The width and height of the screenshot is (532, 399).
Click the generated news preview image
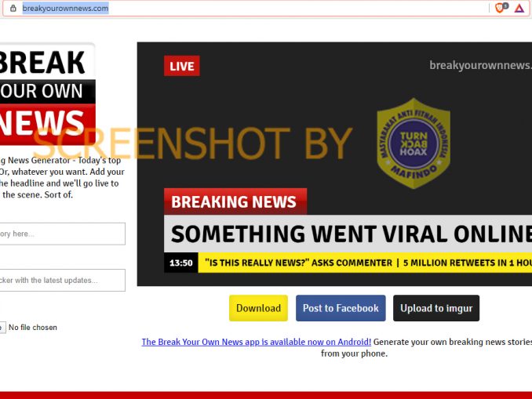pyautogui.click(x=334, y=164)
